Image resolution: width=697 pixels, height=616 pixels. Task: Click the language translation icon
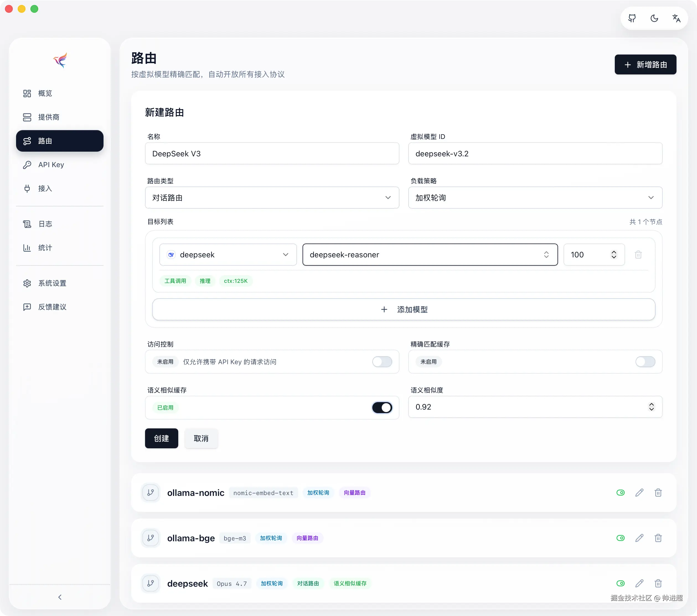676,19
